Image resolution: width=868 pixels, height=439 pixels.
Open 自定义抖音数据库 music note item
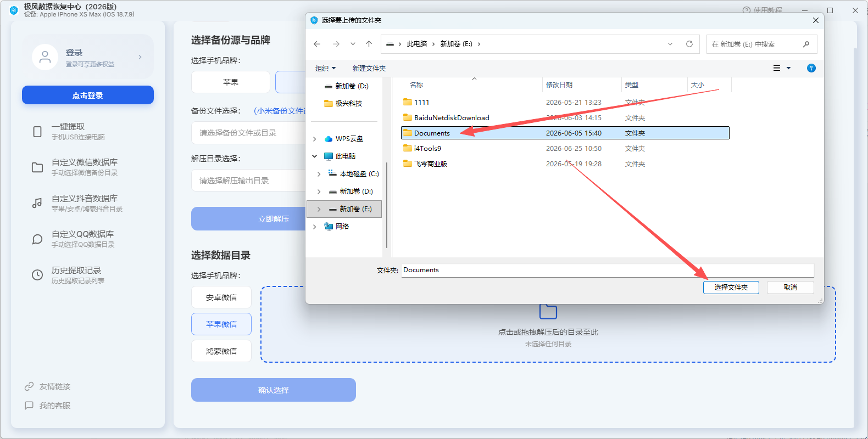88,203
